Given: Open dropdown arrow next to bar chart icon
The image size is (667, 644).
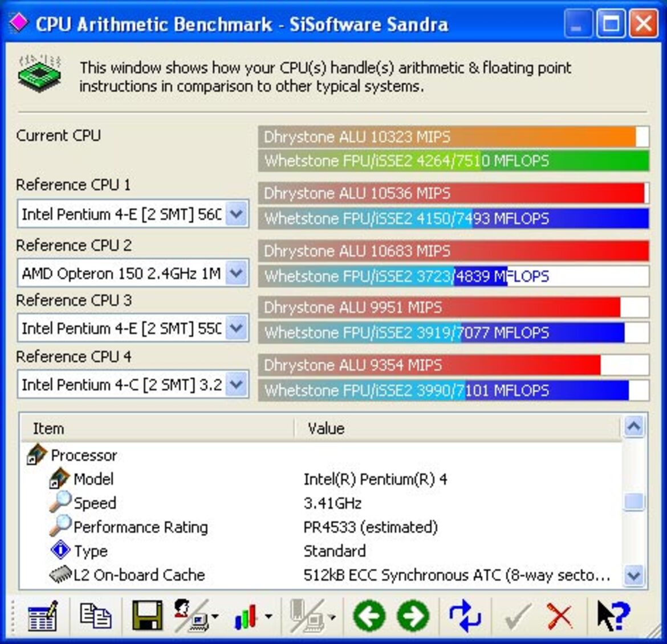Looking at the screenshot, I should click(x=269, y=616).
